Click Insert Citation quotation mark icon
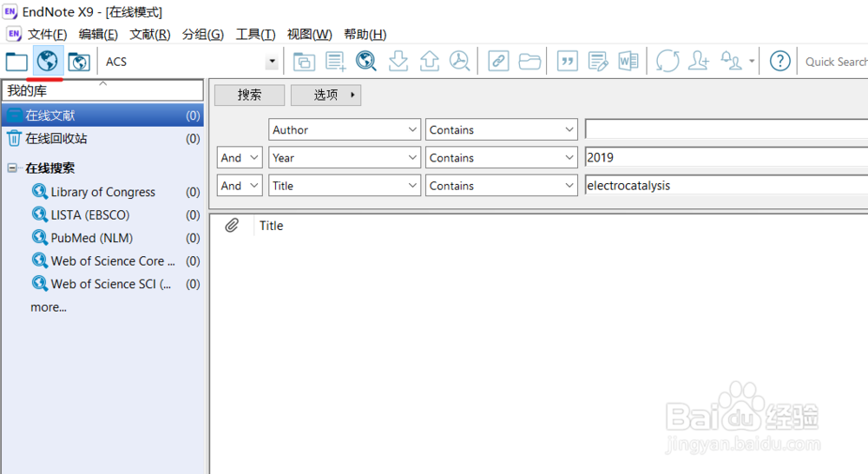The height and width of the screenshot is (474, 868). 568,62
